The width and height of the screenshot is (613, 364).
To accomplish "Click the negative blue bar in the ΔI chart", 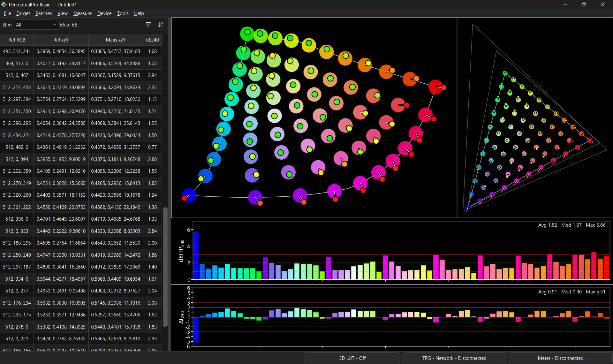I will (196, 330).
